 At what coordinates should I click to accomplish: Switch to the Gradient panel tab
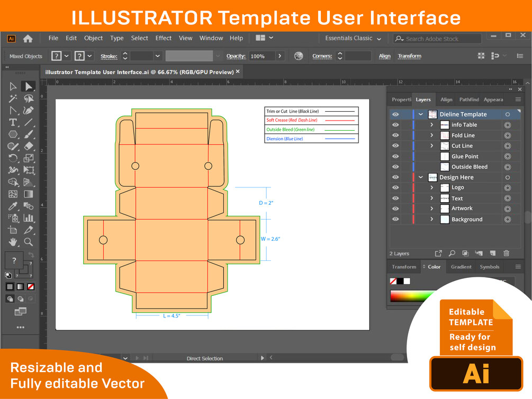[461, 267]
